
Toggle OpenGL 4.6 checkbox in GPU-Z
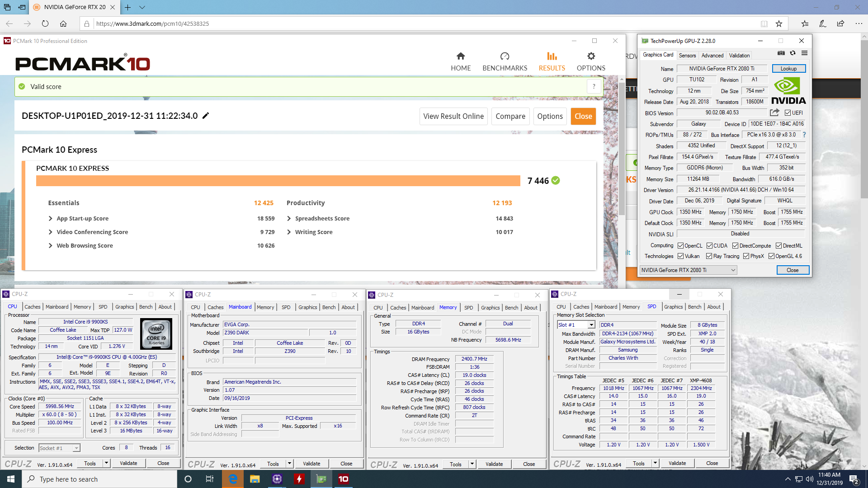point(771,256)
